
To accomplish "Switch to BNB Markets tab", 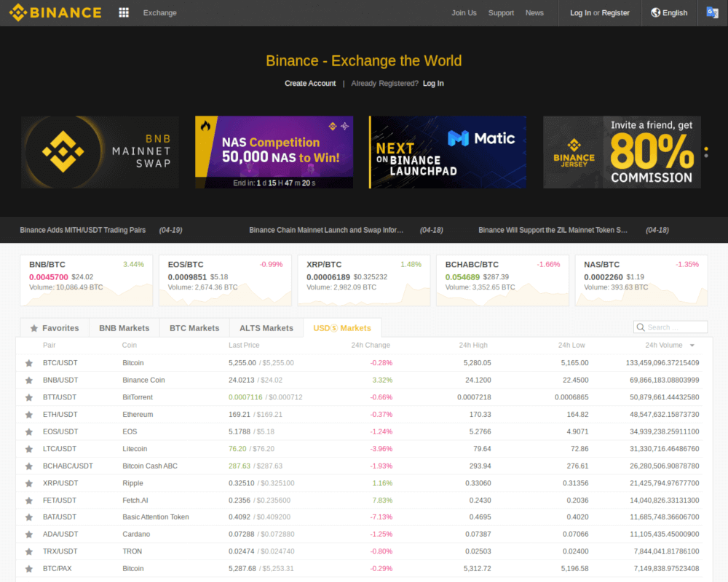I will pyautogui.click(x=124, y=328).
